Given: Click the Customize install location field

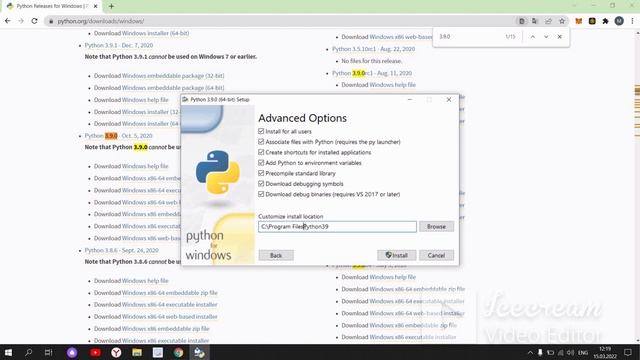Looking at the screenshot, I should click(x=337, y=227).
